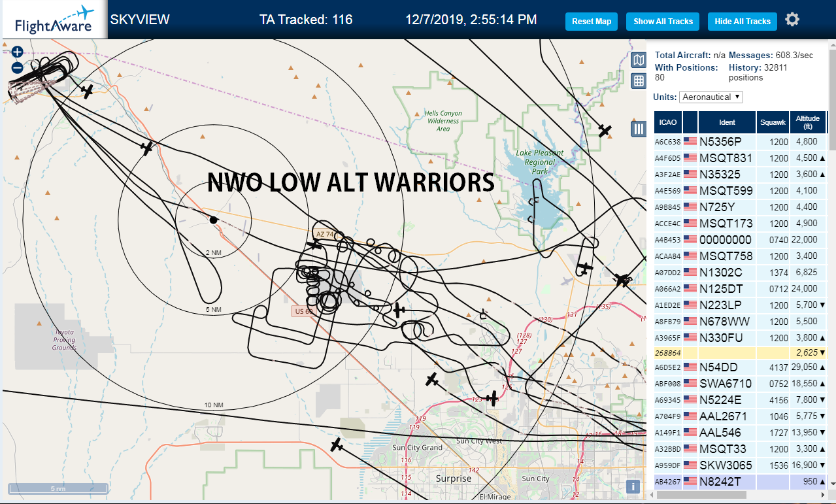Select row AAL2671

point(741,416)
